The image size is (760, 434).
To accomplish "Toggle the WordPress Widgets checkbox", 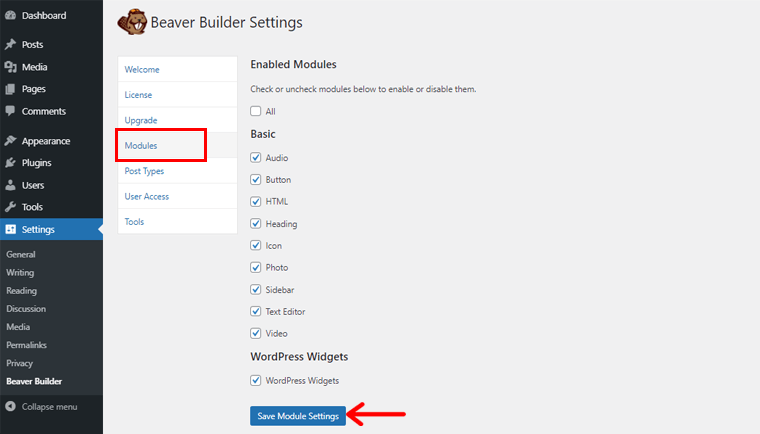I will [256, 381].
